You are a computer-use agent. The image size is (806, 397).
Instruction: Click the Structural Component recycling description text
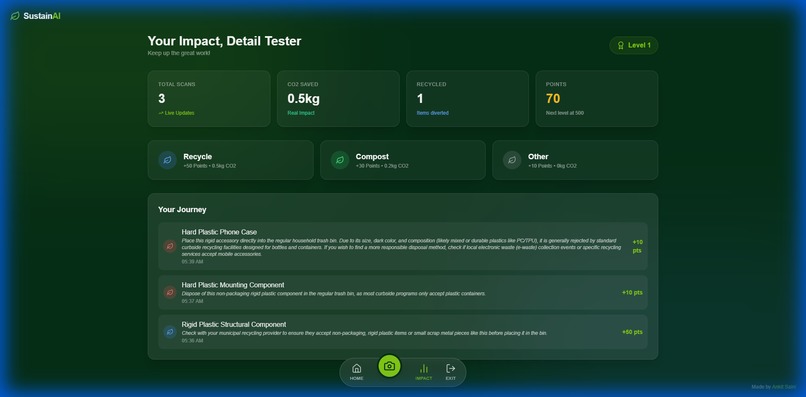pos(364,333)
